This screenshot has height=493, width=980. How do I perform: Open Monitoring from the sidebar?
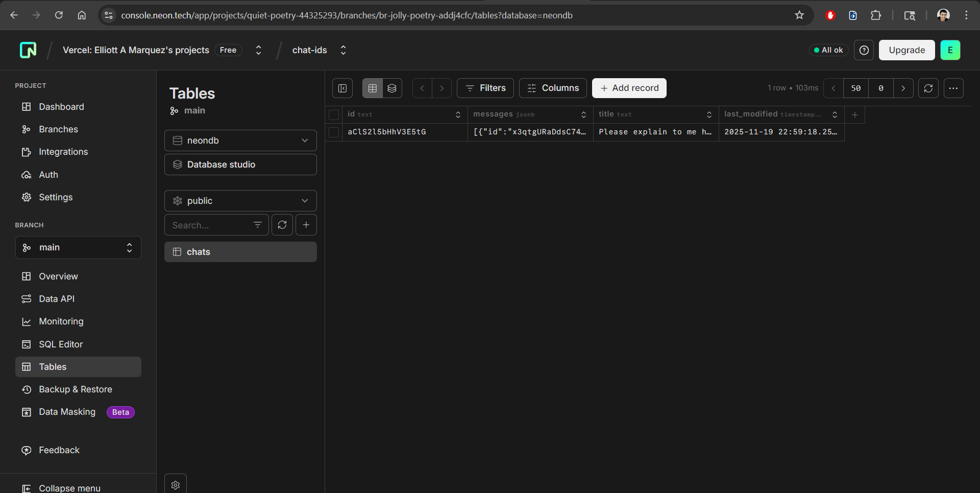[61, 321]
